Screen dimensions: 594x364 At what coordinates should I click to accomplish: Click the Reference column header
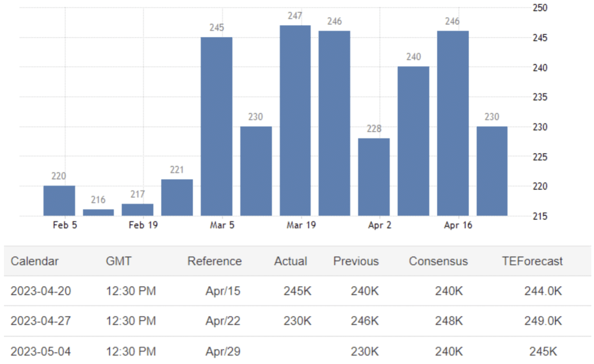click(214, 261)
